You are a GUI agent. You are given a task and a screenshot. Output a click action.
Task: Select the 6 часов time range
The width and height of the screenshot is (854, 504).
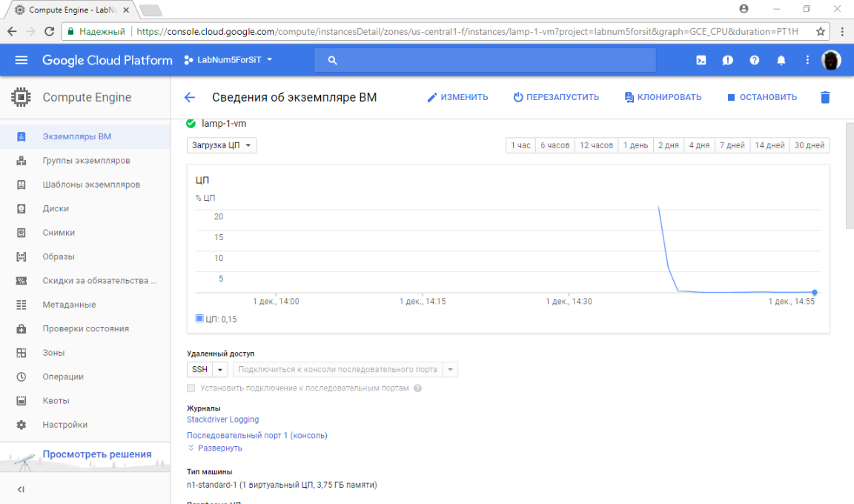click(555, 145)
